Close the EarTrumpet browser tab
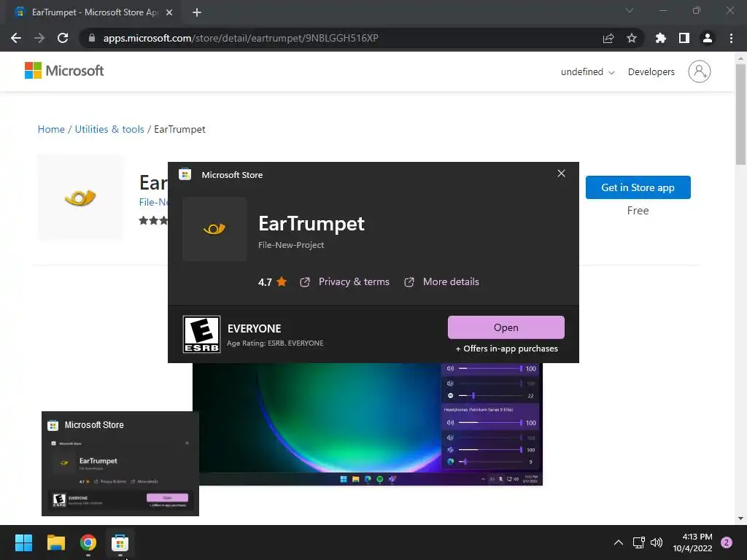The height and width of the screenshot is (560, 747). pos(169,12)
